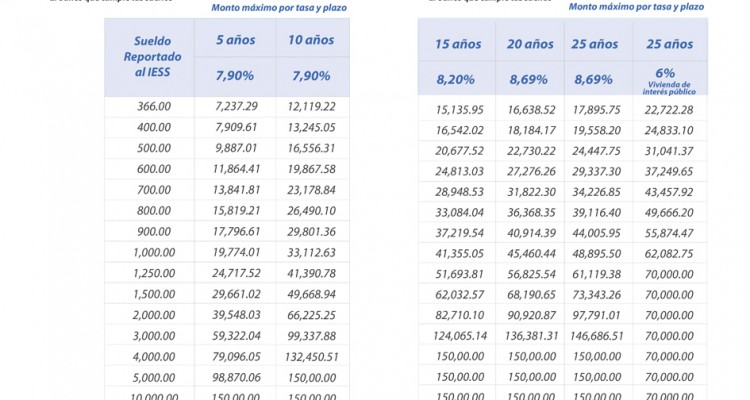Select the 41,390.78 amount cell
Screen dimensions: 750x400
pos(311,273)
